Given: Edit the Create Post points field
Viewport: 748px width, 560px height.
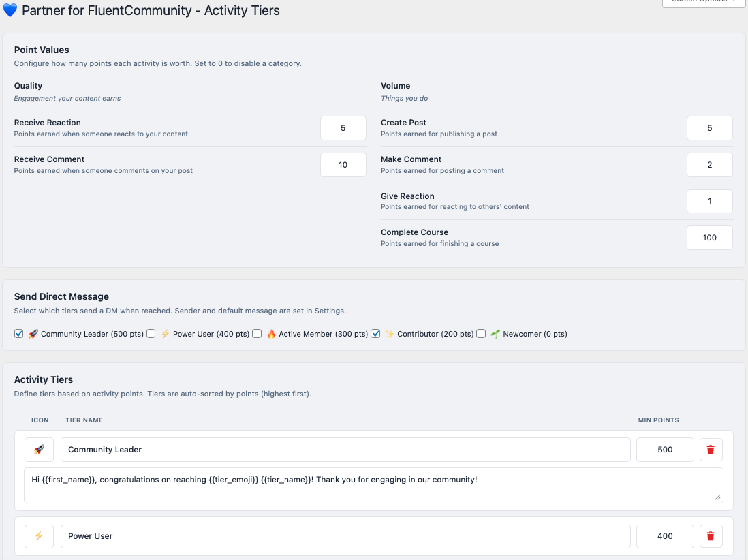Looking at the screenshot, I should point(709,128).
